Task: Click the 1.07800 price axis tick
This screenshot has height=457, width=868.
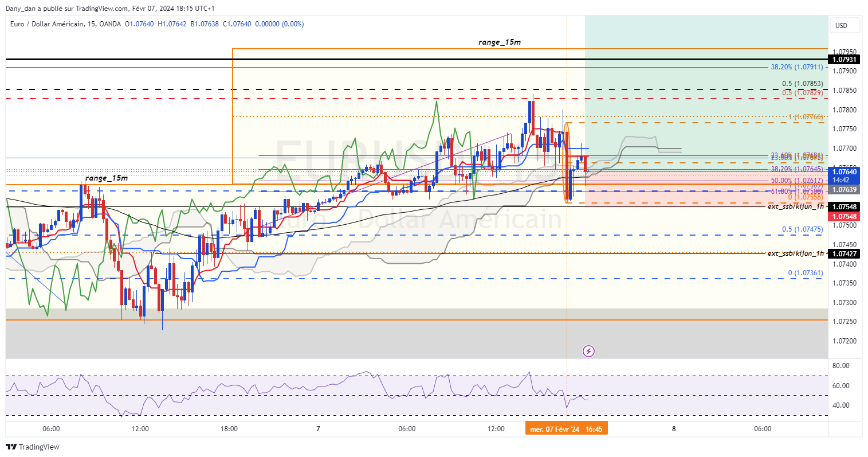Action: tap(845, 110)
